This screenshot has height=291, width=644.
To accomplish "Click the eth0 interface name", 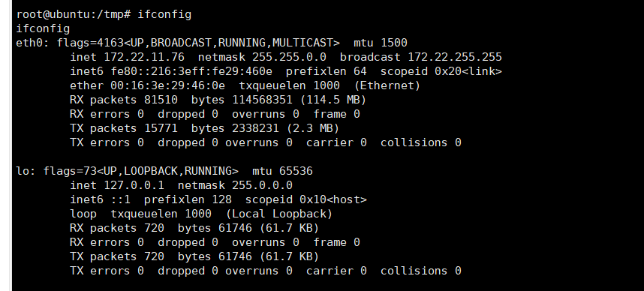I will coord(29,43).
